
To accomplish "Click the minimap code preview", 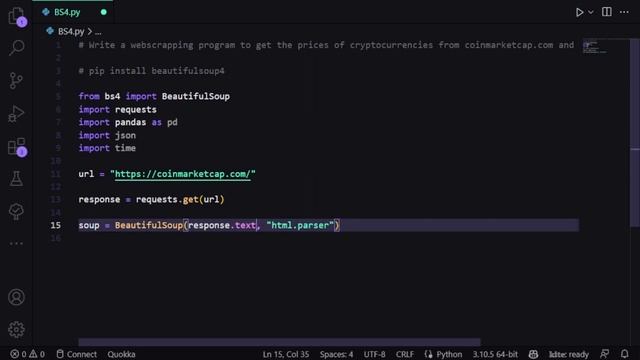I will pos(594,47).
